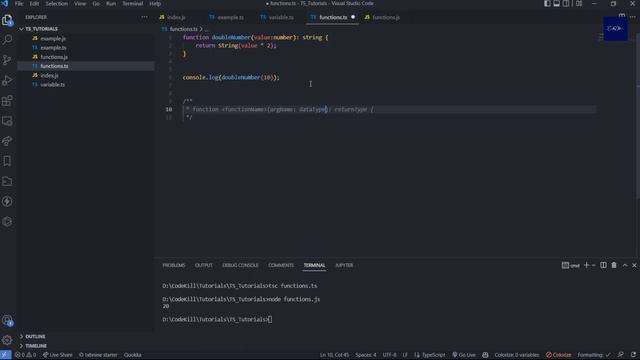Open the UTF-8 encoding selector
Viewport: 640px width, 360px height.
[x=389, y=355]
